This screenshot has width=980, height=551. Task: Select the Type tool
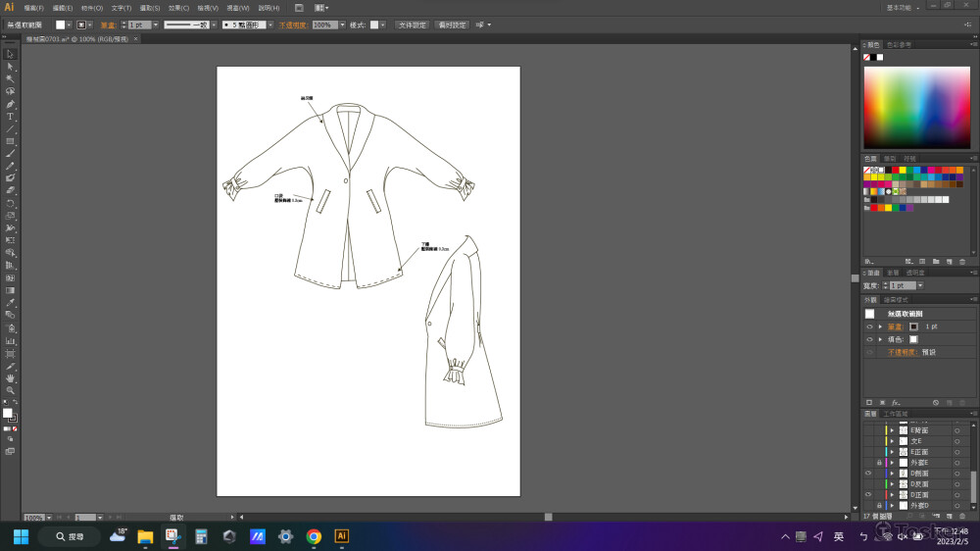pos(10,117)
